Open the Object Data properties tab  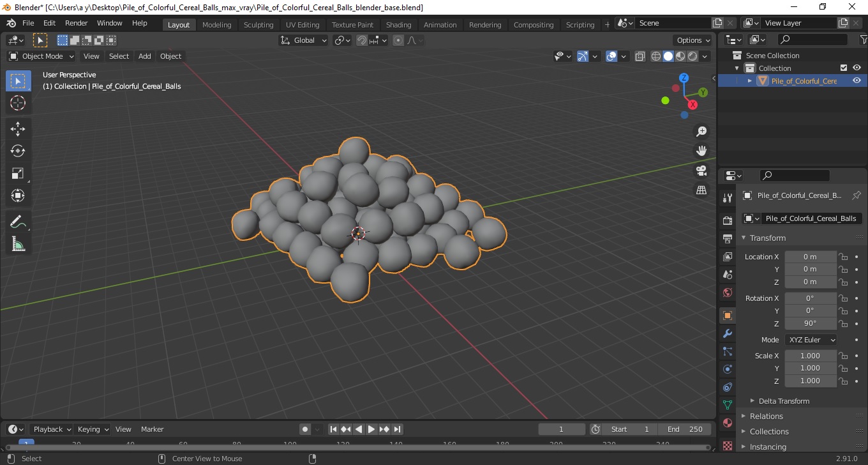click(727, 405)
